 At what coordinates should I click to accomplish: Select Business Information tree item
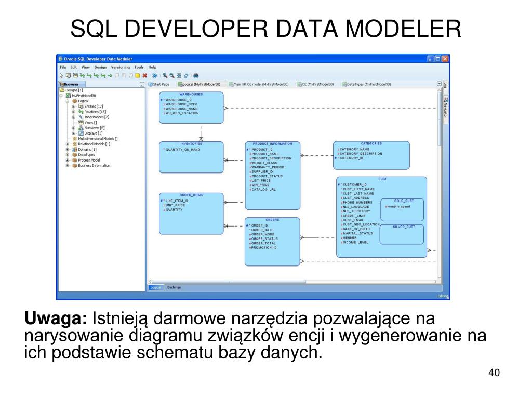(94, 166)
